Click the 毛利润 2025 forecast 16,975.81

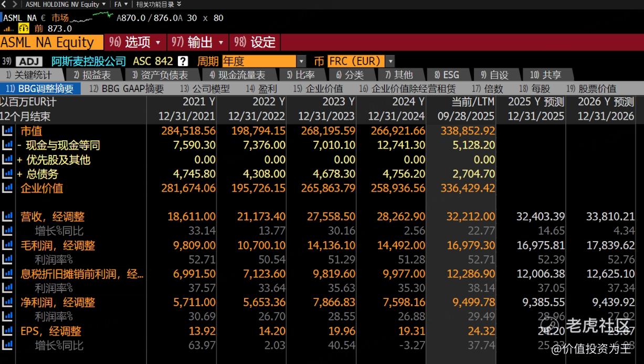tap(541, 245)
